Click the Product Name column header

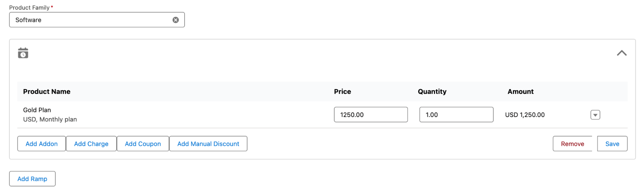(x=47, y=92)
